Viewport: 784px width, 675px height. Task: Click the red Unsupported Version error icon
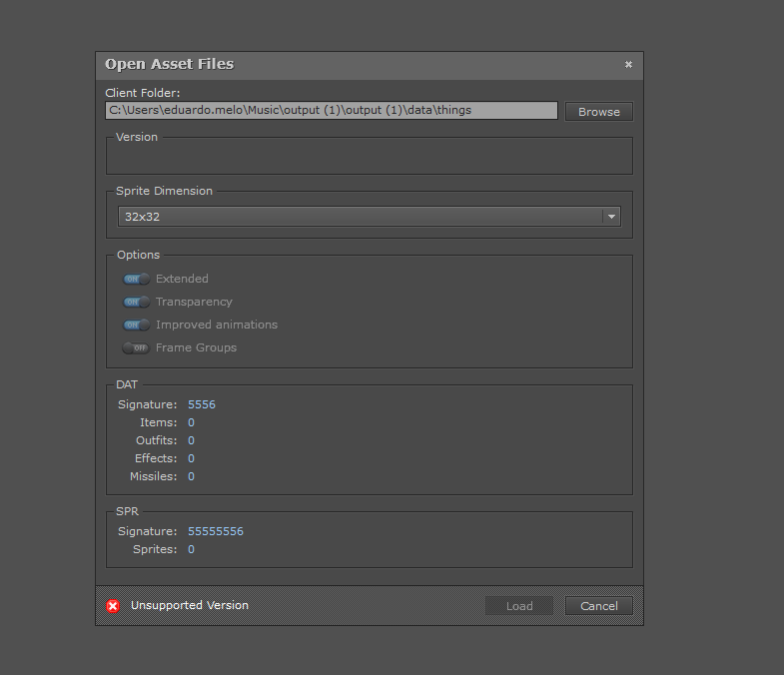113,606
